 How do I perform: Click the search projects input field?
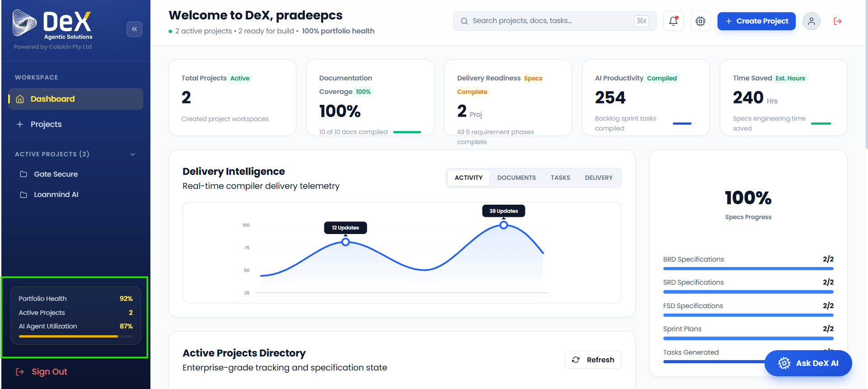(x=554, y=21)
